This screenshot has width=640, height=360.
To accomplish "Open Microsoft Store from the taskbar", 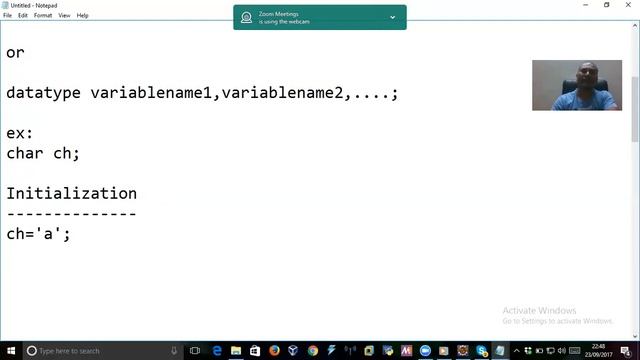I will (255, 351).
